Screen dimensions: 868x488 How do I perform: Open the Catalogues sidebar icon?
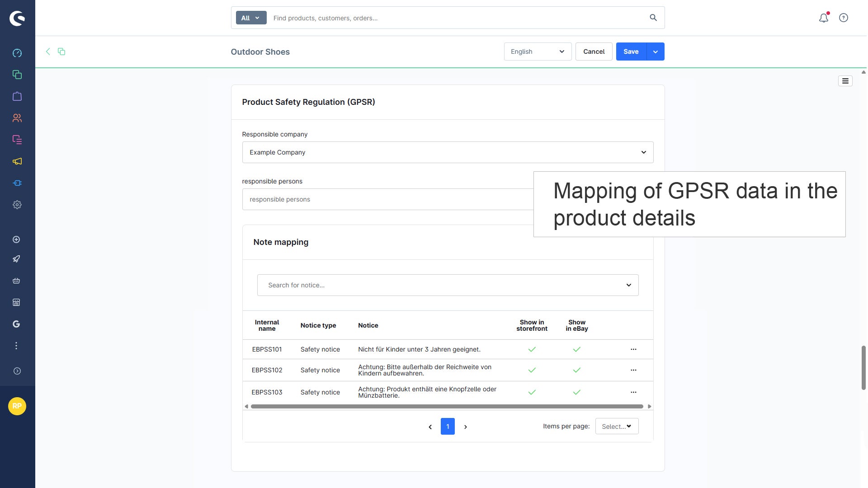tap(17, 75)
